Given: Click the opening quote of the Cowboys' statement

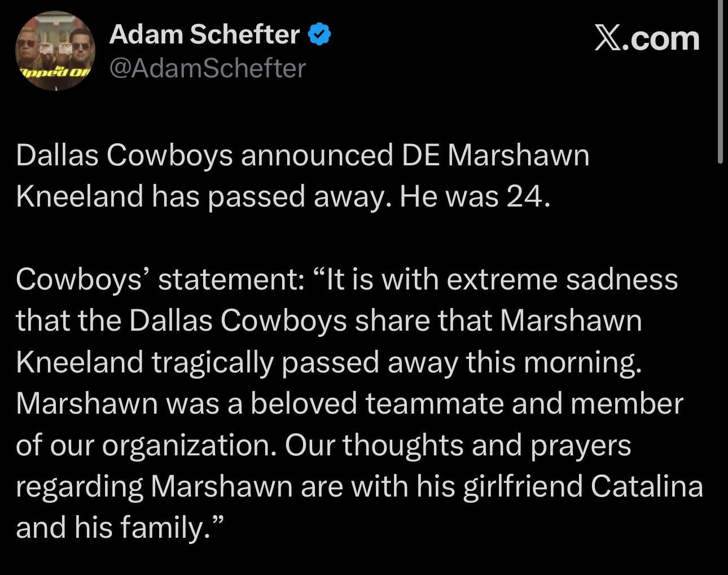Looking at the screenshot, I should coord(322,276).
